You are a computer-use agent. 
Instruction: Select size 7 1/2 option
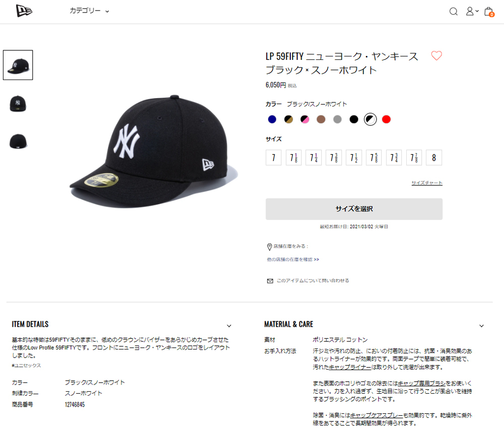click(x=354, y=158)
